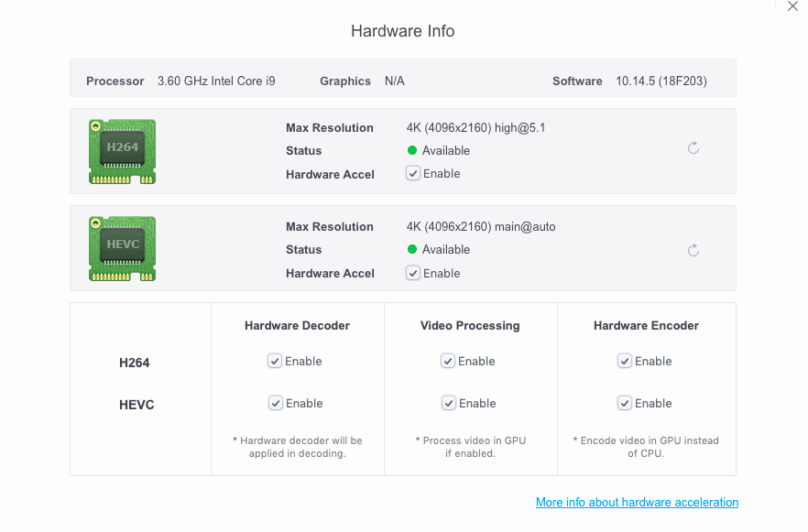Toggle H264 Hardware Accel checkbox
Viewport: 808px width, 532px height.
pos(413,173)
